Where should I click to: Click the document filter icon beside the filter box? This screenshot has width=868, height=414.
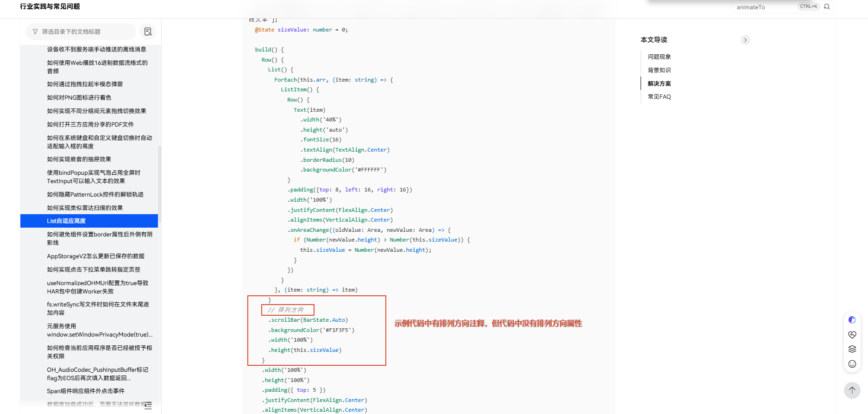click(x=148, y=32)
